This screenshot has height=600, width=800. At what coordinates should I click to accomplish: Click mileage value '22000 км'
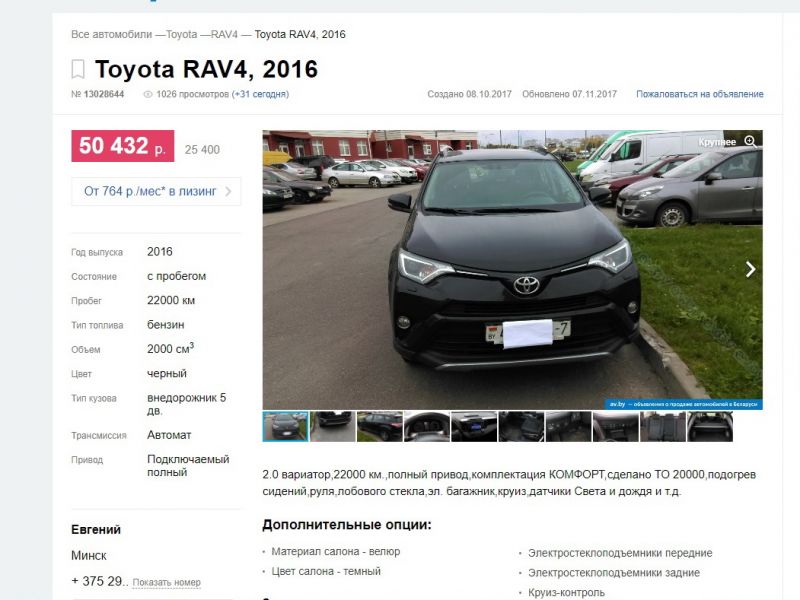[171, 301]
